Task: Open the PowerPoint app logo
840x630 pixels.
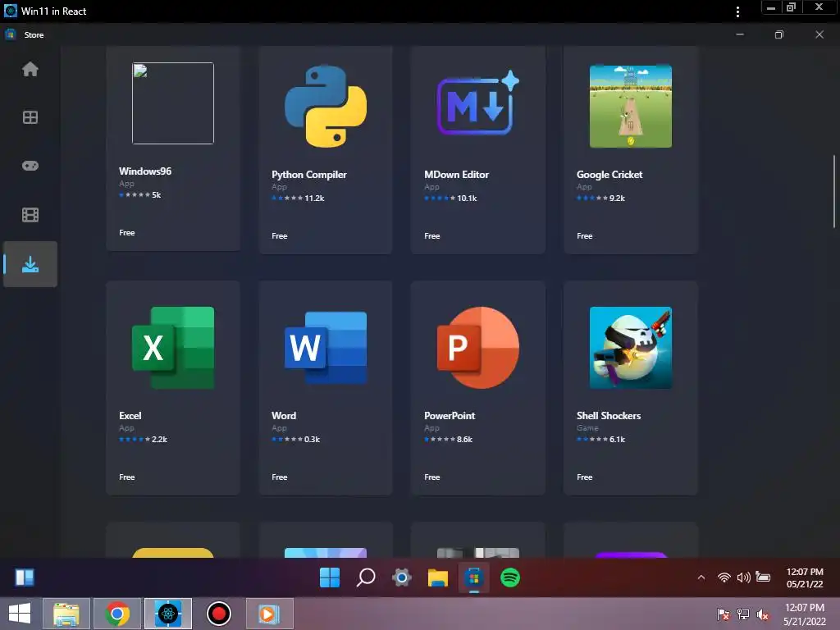Action: (478, 348)
